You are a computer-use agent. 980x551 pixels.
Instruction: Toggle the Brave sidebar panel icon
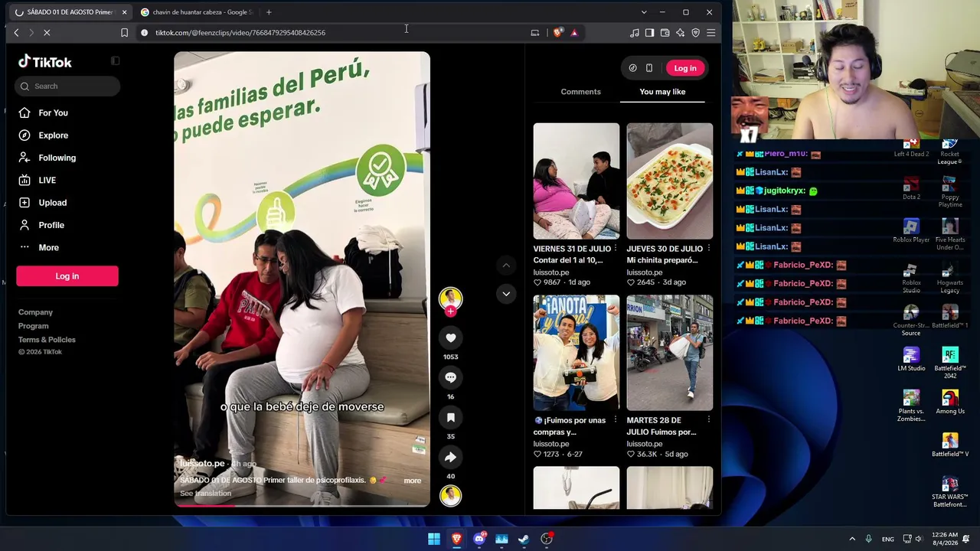pyautogui.click(x=649, y=32)
